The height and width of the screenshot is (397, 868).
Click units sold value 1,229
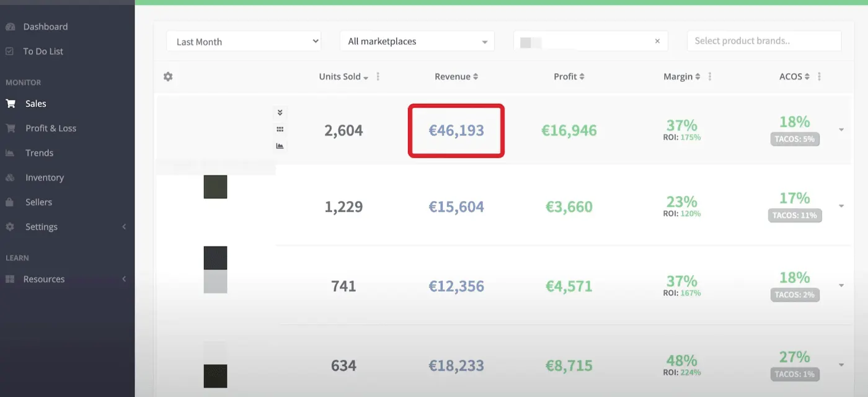(x=343, y=207)
